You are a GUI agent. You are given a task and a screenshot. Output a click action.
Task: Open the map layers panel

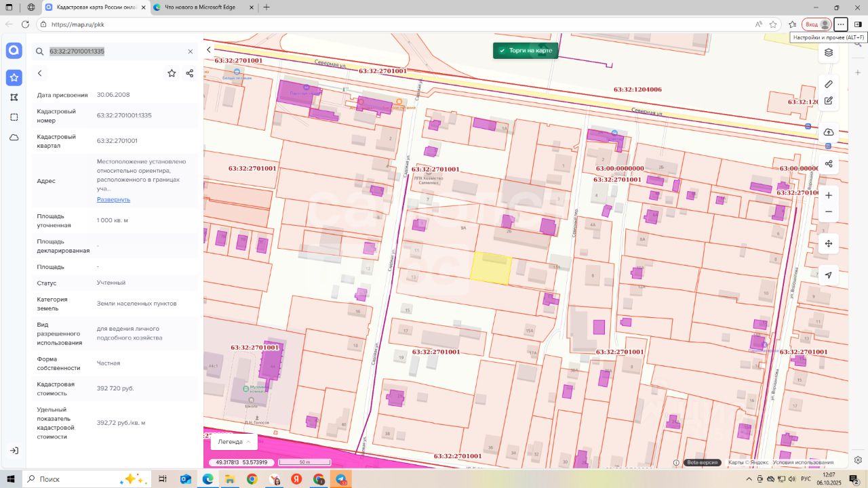pyautogui.click(x=829, y=53)
